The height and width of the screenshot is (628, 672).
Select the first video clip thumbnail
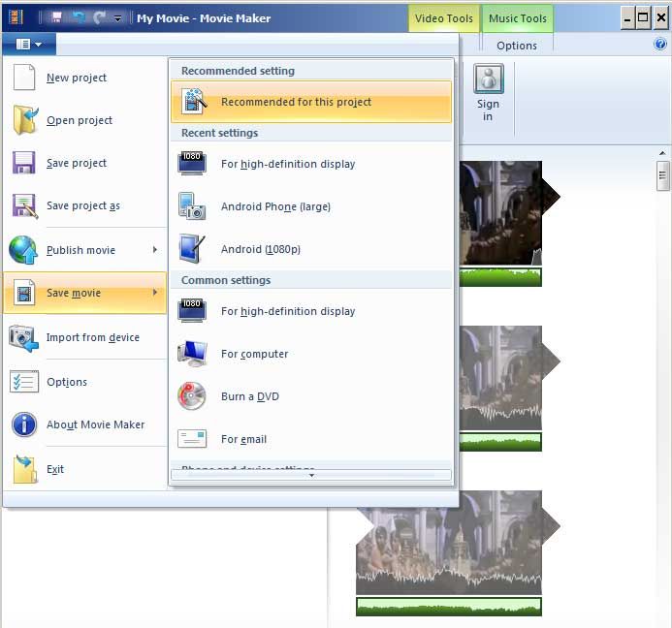[500, 212]
